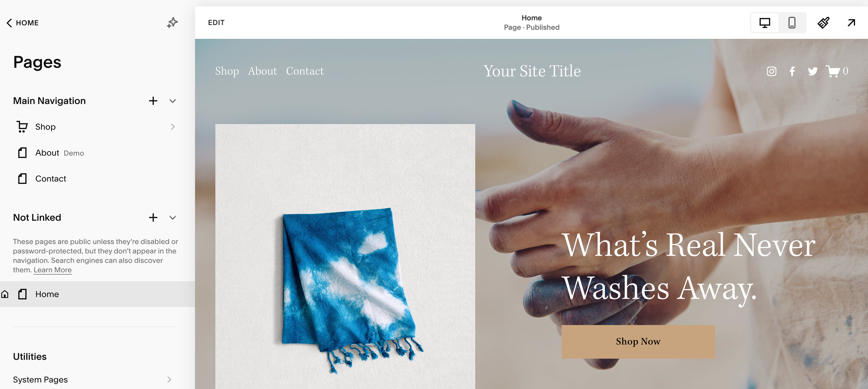Switch to mobile preview view
868x389 pixels.
(792, 23)
